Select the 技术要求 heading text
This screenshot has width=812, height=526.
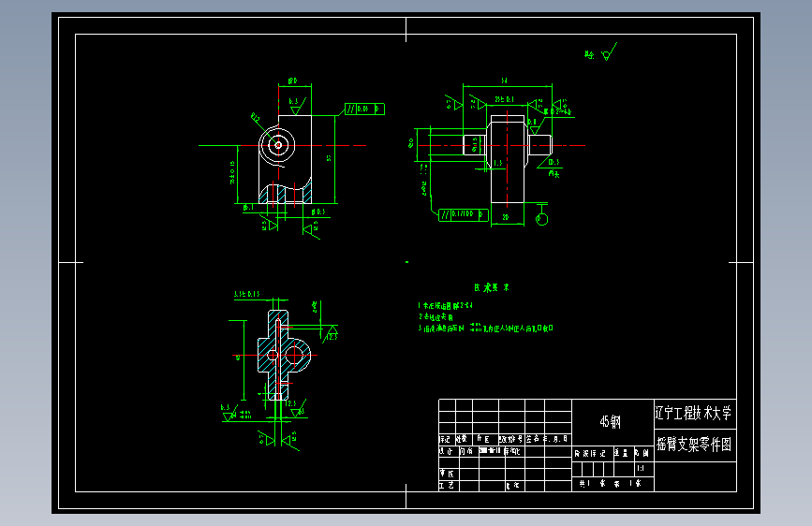pyautogui.click(x=492, y=287)
